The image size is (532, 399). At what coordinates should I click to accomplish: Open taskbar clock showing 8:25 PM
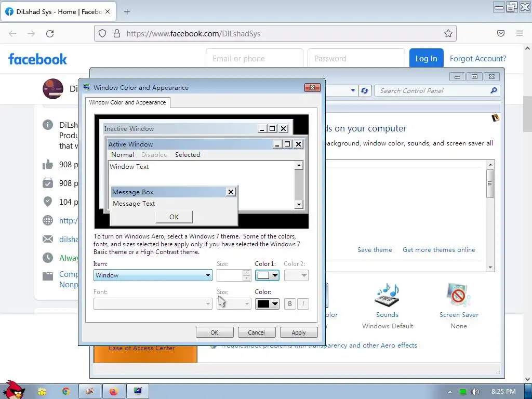(x=503, y=392)
